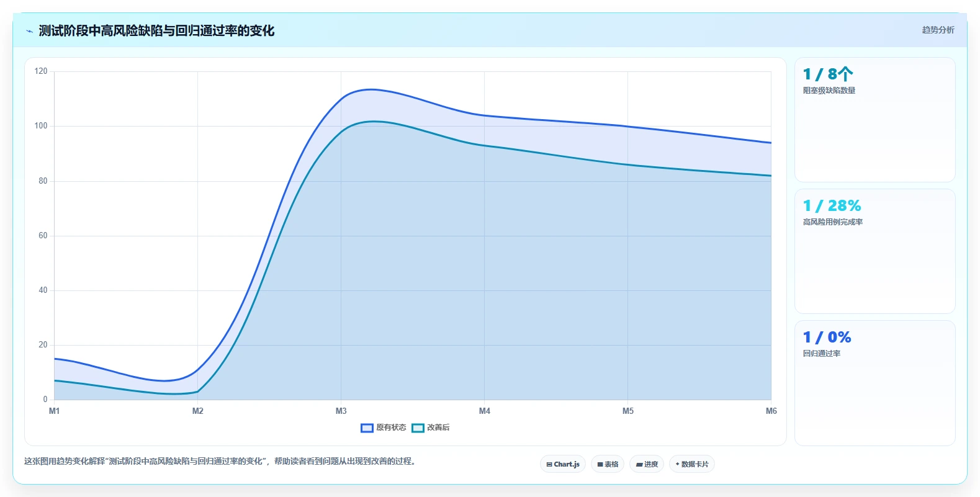Click the M6 axis label
Viewport: 980px width, 497px height.
pos(771,411)
